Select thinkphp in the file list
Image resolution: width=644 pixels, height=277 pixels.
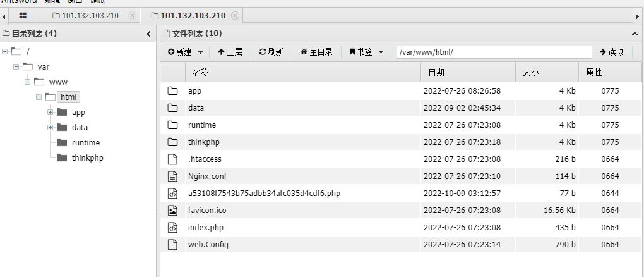[x=204, y=142]
